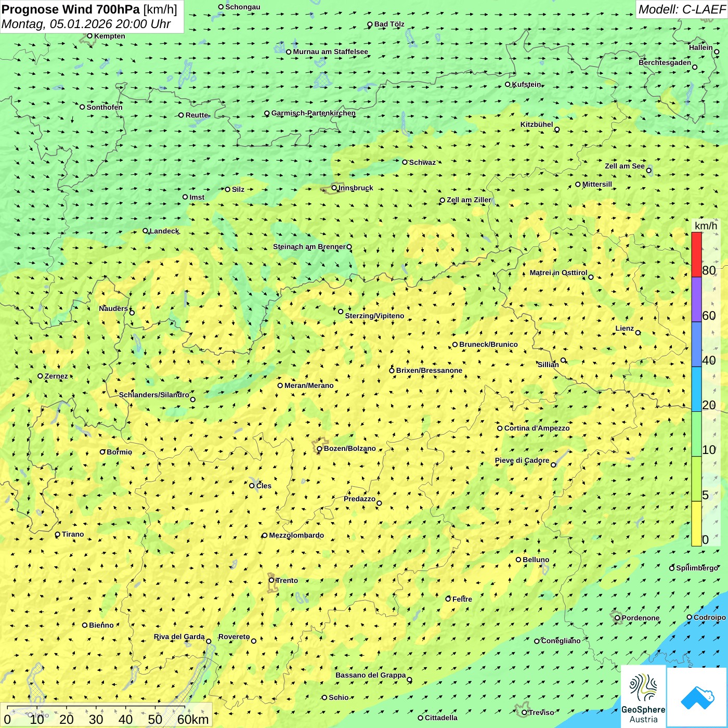Click the 'Pieve di Cadore' label
The height and width of the screenshot is (728, 728).
(x=522, y=460)
